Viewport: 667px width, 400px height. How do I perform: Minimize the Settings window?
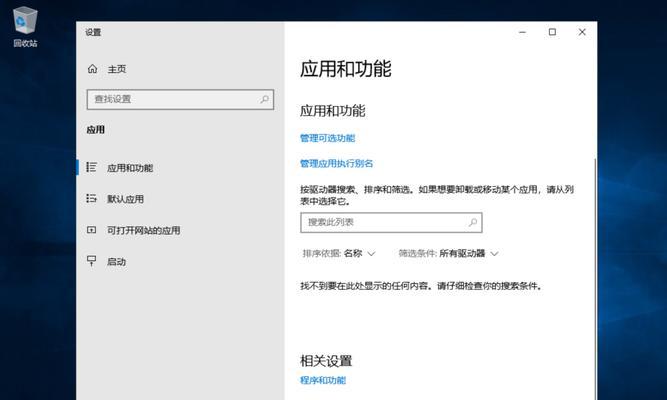[x=523, y=32]
